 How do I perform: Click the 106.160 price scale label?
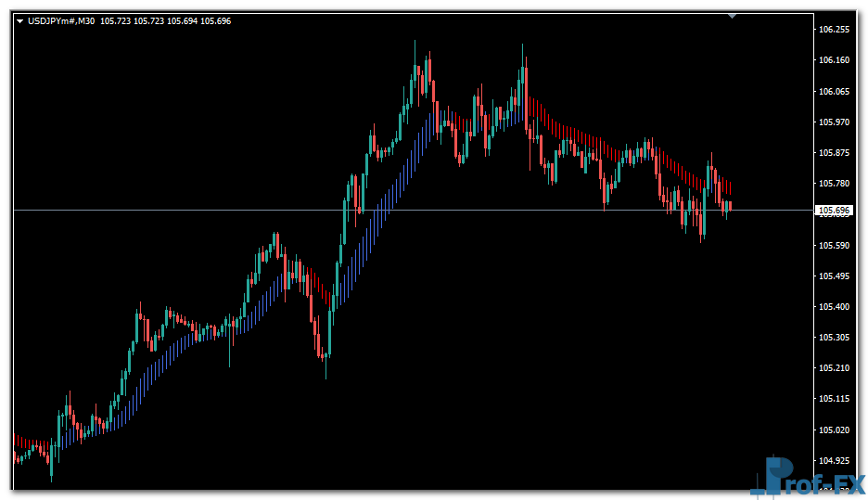click(x=834, y=60)
